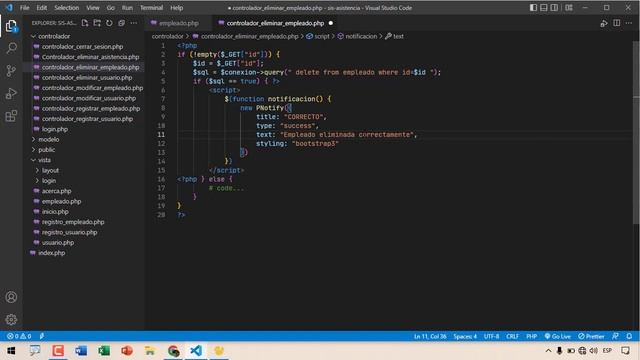
Task: Open Run and Debug view icon
Action: pyautogui.click(x=11, y=93)
